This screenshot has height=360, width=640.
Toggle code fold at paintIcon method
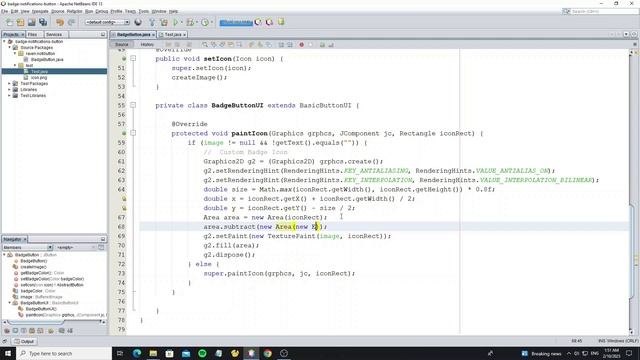(x=133, y=133)
